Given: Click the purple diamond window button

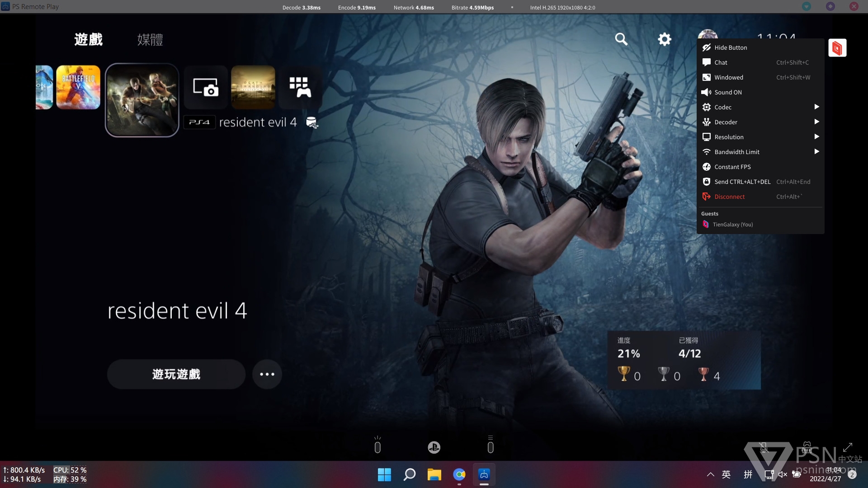Looking at the screenshot, I should click(830, 6).
